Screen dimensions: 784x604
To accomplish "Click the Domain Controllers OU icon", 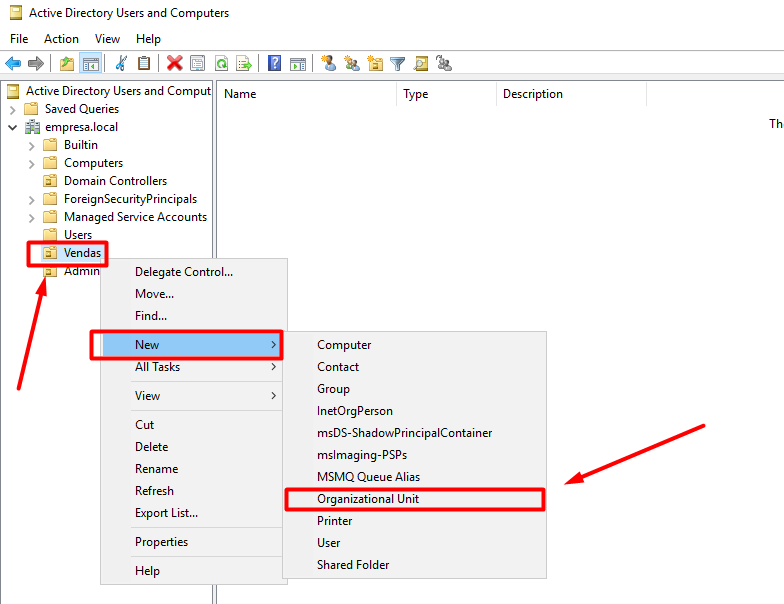I will (x=50, y=180).
